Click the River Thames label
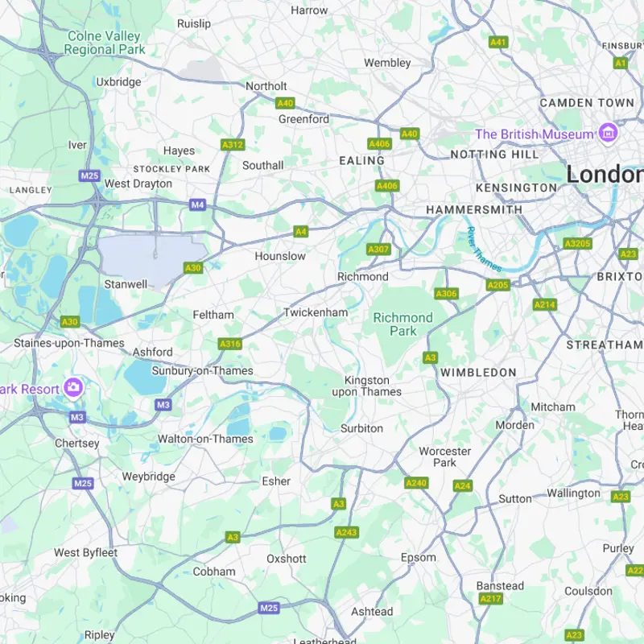Viewport: 644px width, 644px height. [x=485, y=250]
